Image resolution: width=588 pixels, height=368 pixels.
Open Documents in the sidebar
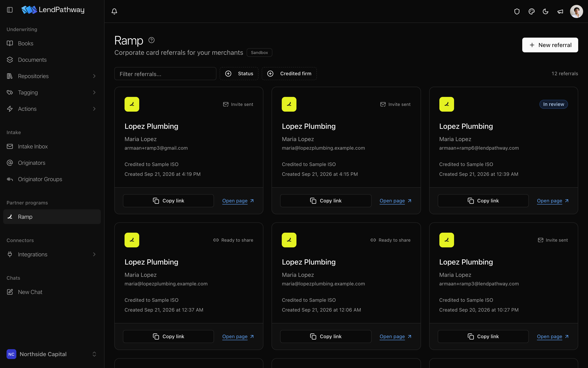tap(52, 60)
